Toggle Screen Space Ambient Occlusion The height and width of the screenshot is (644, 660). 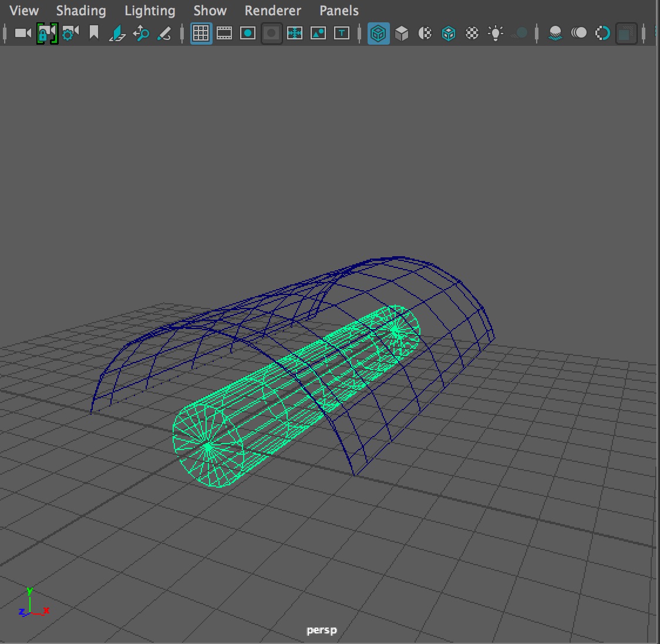[x=555, y=33]
